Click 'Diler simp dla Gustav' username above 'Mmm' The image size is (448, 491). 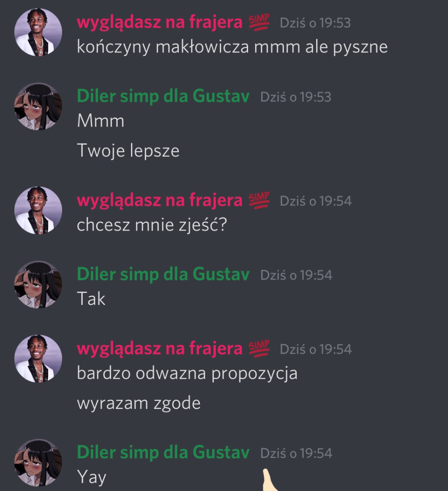coord(163,96)
